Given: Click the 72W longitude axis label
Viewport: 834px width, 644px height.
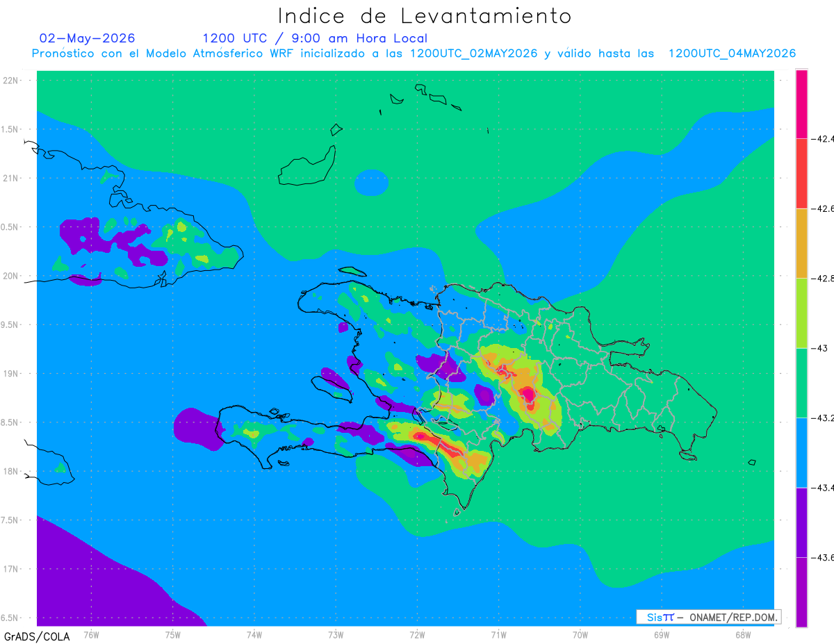Looking at the screenshot, I should (417, 634).
